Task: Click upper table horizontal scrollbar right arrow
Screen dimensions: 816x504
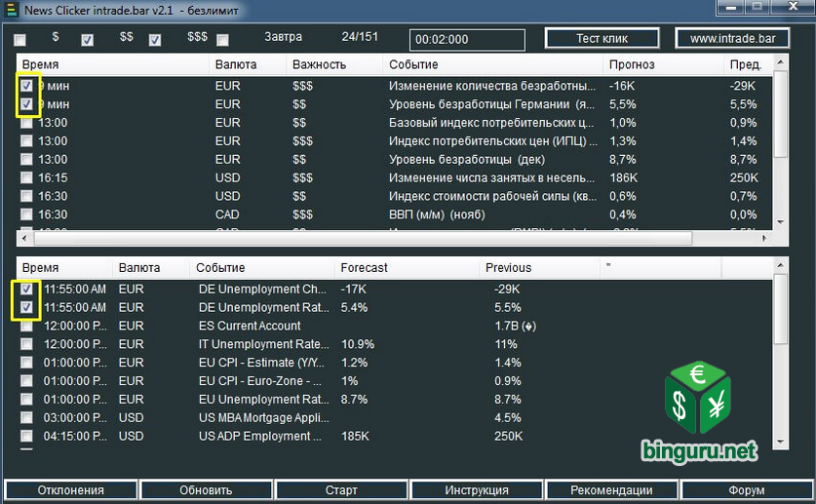Action: coord(764,238)
